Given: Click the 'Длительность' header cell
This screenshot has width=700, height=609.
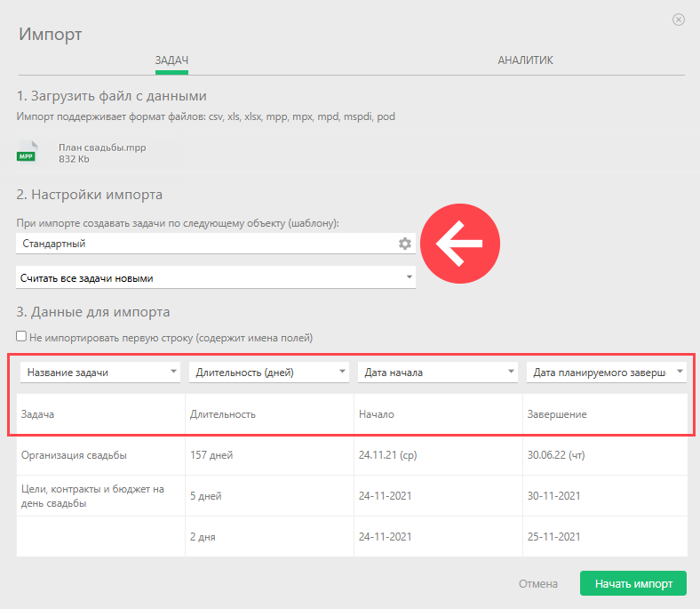Looking at the screenshot, I should coord(270,414).
